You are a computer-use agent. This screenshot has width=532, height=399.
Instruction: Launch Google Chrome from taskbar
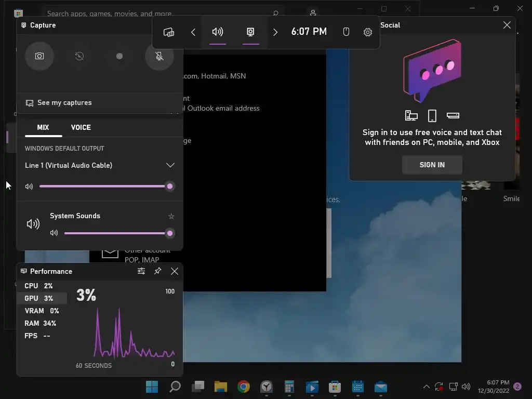244,387
